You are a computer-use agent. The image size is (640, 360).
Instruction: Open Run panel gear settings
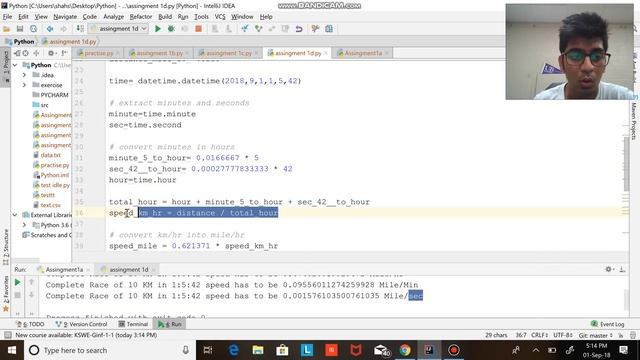[x=609, y=269]
